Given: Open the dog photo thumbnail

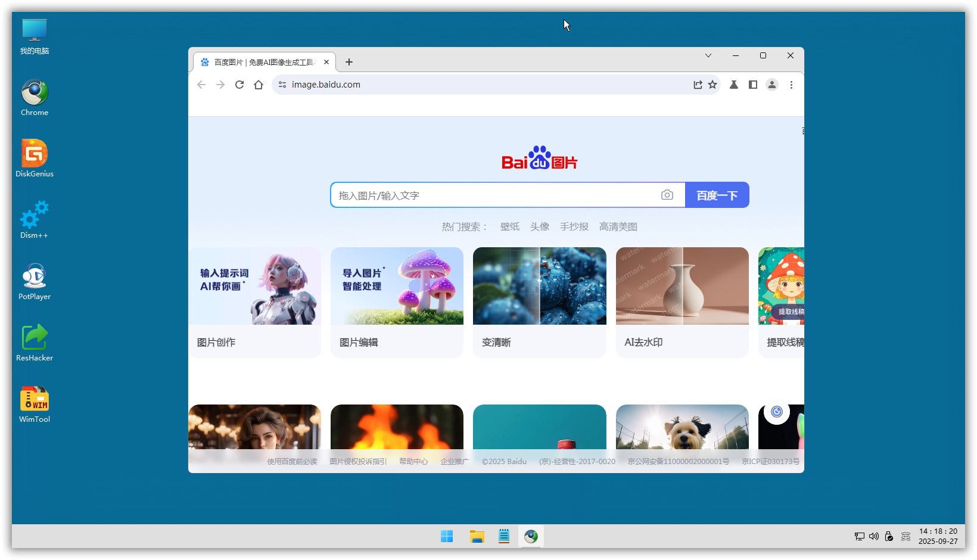Looking at the screenshot, I should (x=682, y=427).
